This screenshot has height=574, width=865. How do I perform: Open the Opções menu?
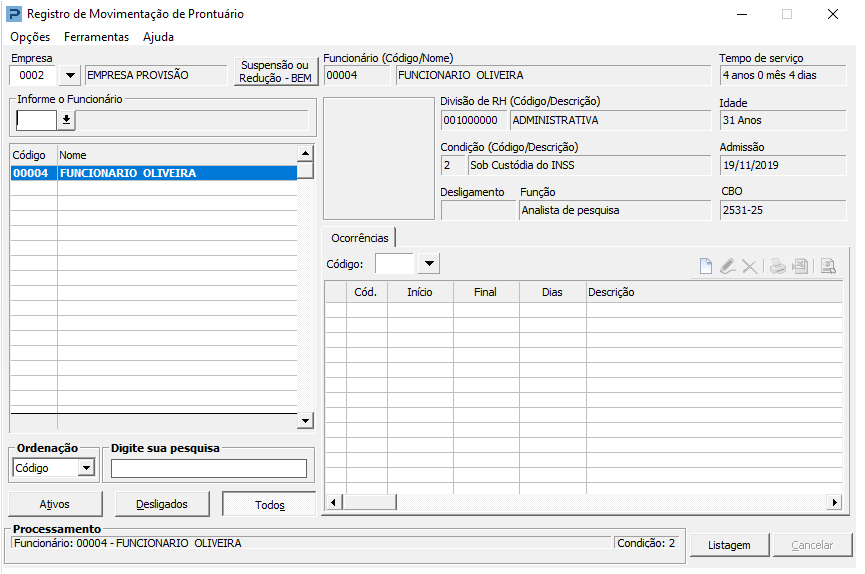tap(30, 37)
